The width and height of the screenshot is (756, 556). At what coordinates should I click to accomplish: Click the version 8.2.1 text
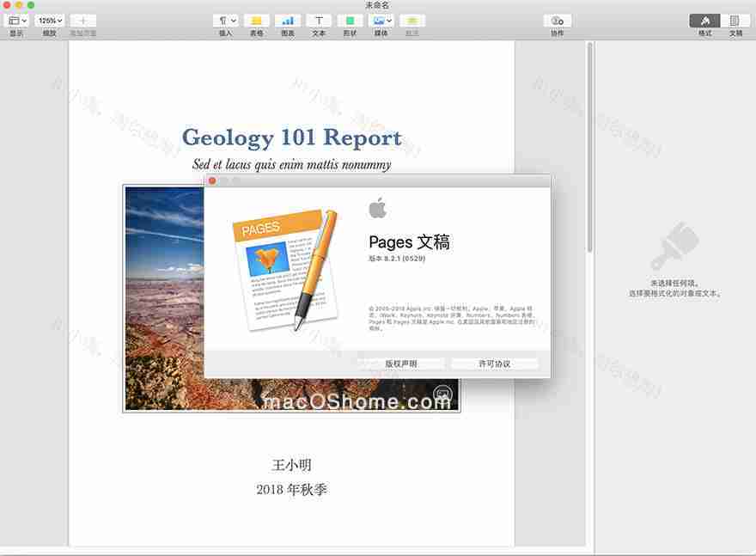(x=397, y=259)
